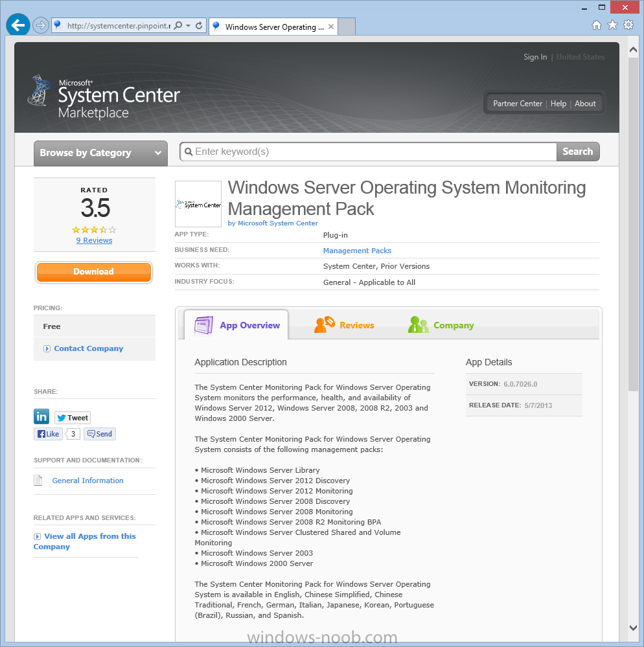Click the Contact Company arrow icon
Image resolution: width=644 pixels, height=647 pixels.
click(47, 348)
